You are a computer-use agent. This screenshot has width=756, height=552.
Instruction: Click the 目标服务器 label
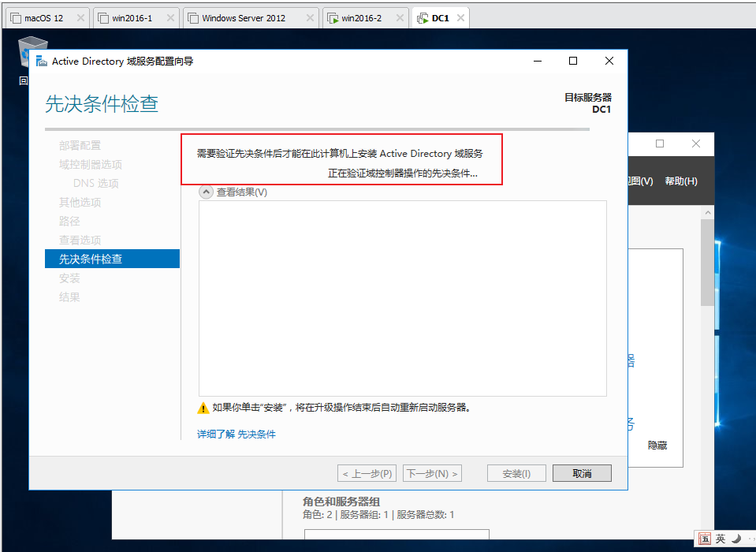pyautogui.click(x=588, y=97)
